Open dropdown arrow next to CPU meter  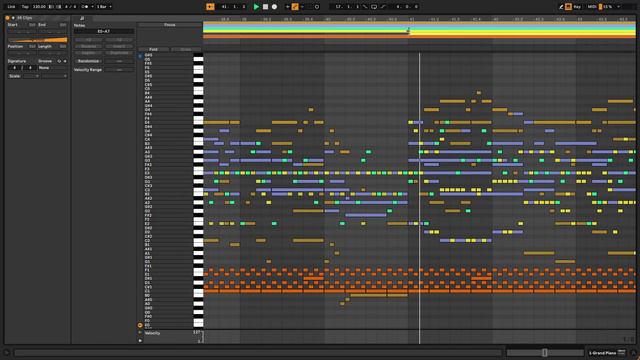tap(619, 7)
